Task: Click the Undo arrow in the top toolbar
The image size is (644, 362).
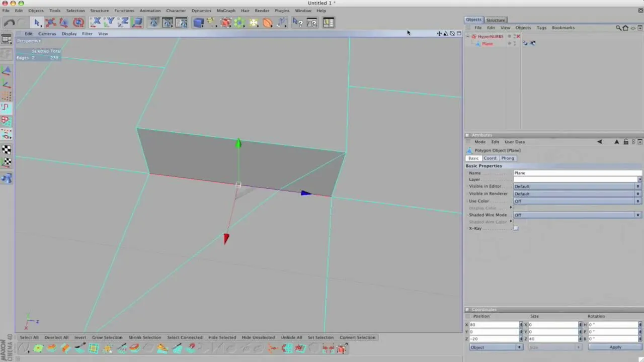Action: pos(9,23)
